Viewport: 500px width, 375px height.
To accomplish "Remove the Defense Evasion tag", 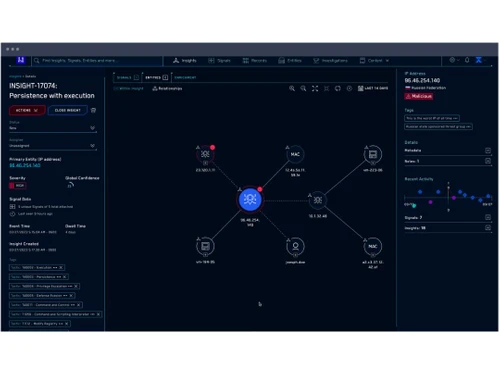I will (71, 296).
